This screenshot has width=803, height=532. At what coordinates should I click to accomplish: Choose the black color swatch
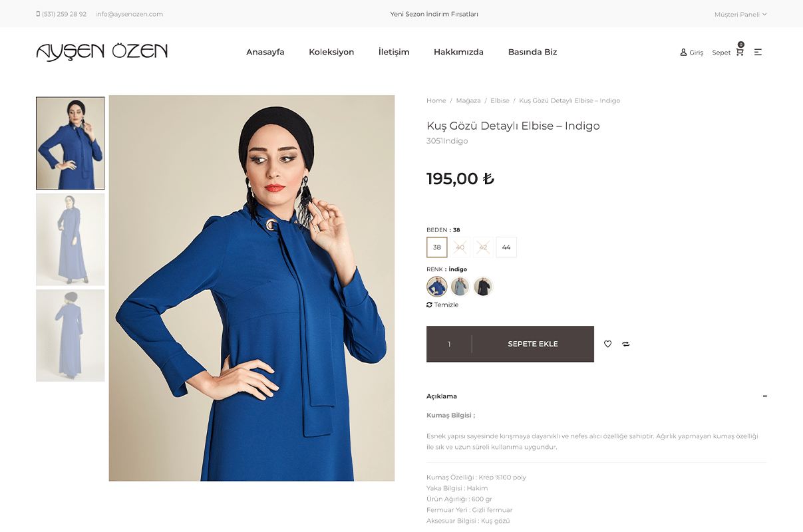(483, 287)
